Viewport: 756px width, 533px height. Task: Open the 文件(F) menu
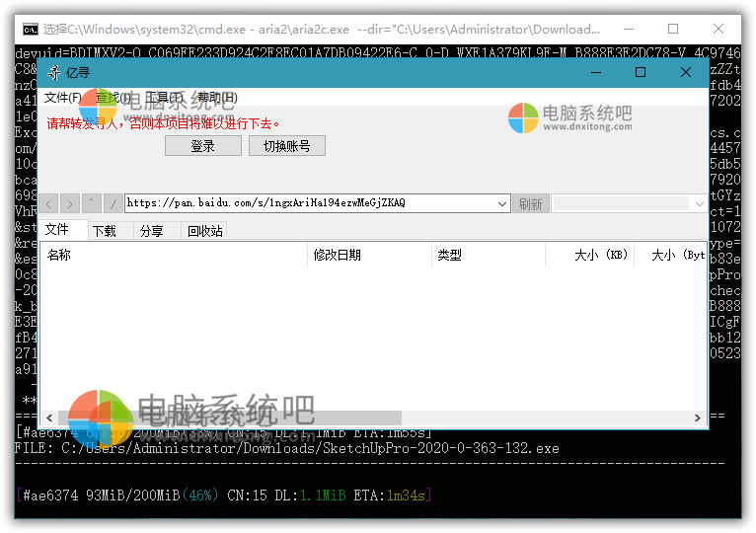tap(63, 98)
